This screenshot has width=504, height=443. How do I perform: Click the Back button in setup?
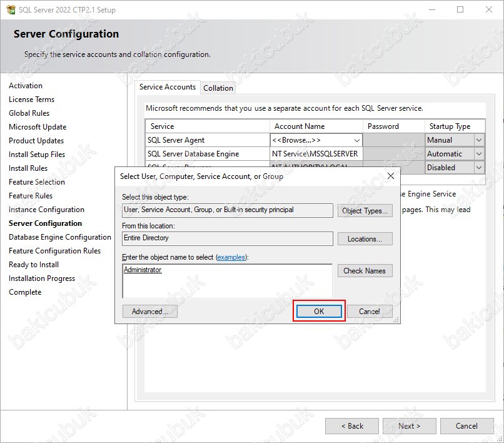[x=352, y=426]
